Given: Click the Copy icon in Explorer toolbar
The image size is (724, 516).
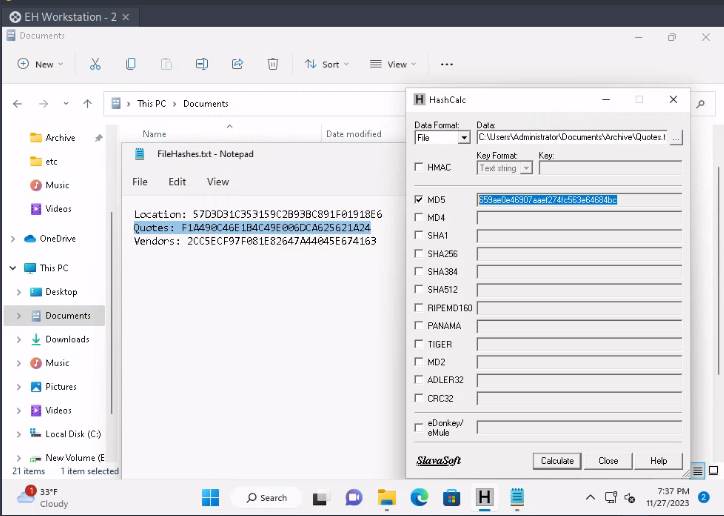Looking at the screenshot, I should [131, 64].
